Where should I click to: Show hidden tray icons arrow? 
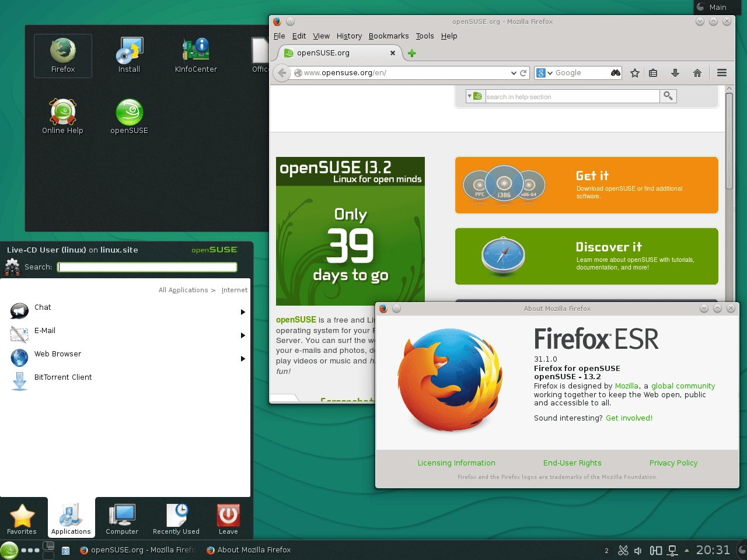click(687, 550)
